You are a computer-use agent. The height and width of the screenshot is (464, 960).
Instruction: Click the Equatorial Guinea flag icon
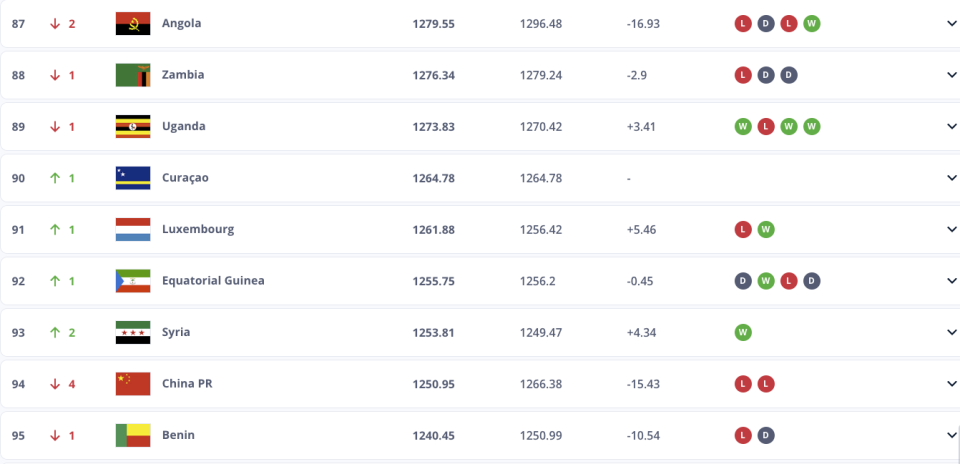pos(133,281)
